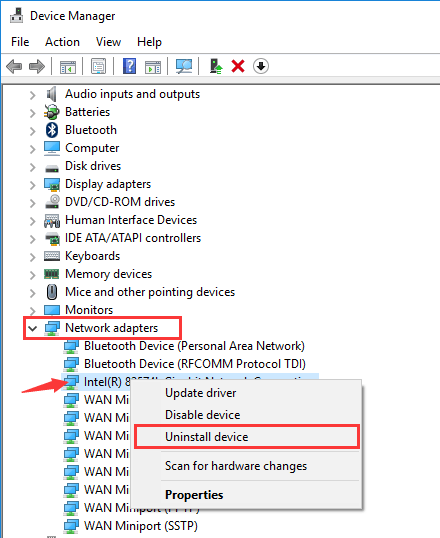Expand the Bluetooth category
This screenshot has width=440, height=538.
(x=33, y=131)
